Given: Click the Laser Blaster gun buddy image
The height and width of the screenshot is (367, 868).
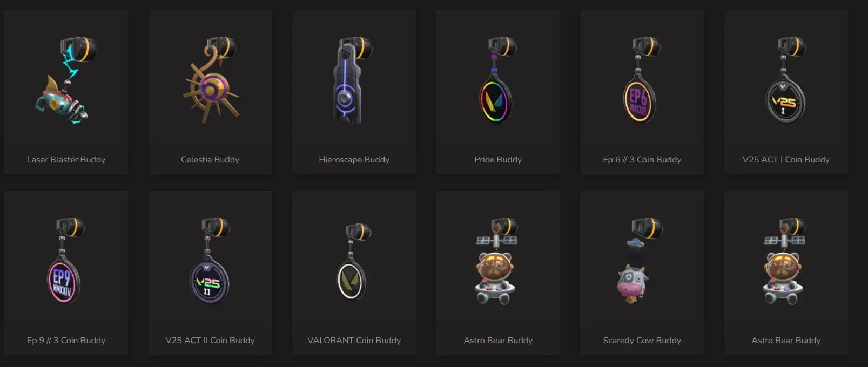Looking at the screenshot, I should point(66,80).
